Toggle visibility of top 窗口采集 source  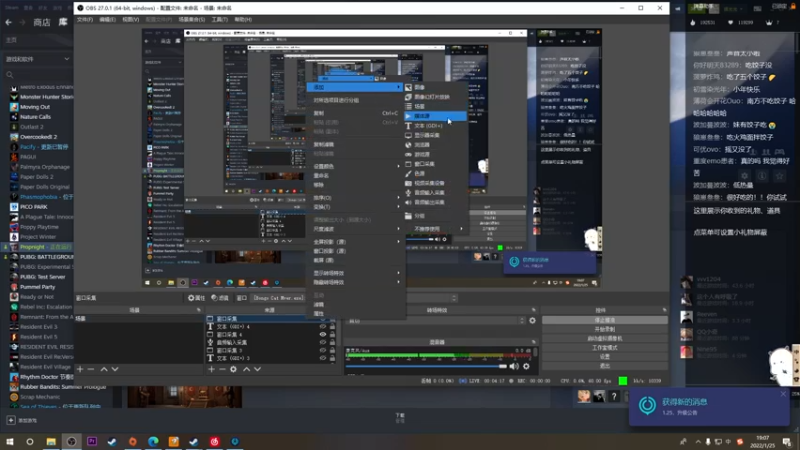point(322,319)
